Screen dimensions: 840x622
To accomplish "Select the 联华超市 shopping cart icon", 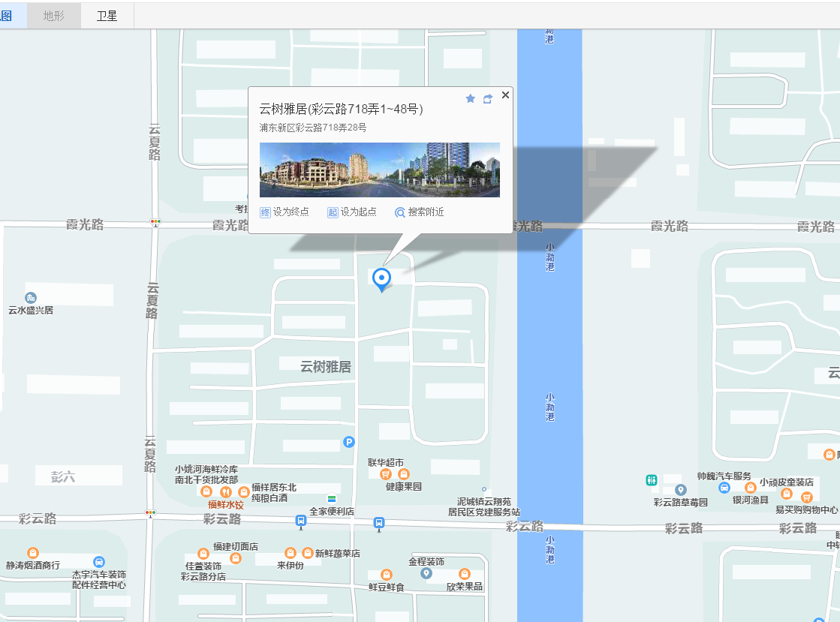I will [x=385, y=474].
